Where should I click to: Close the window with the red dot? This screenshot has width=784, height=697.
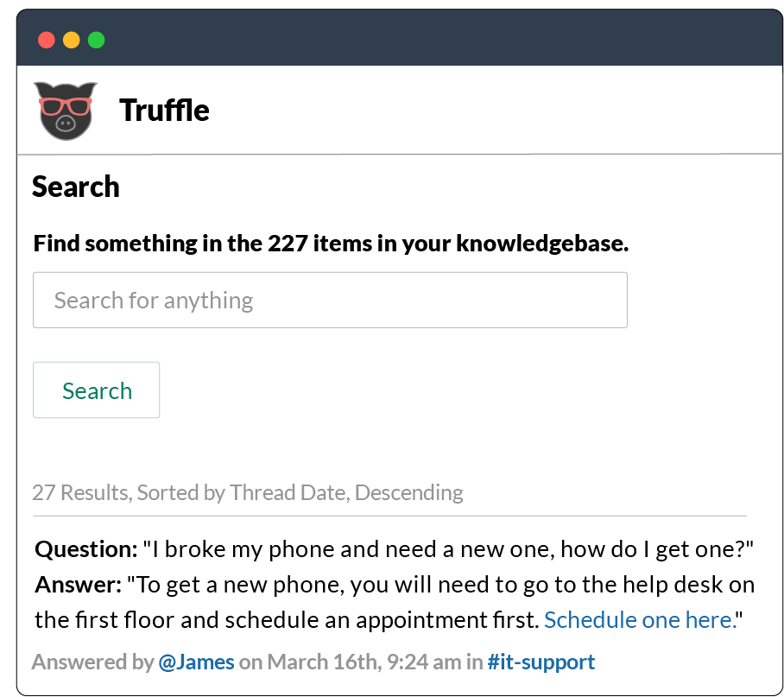click(x=47, y=40)
